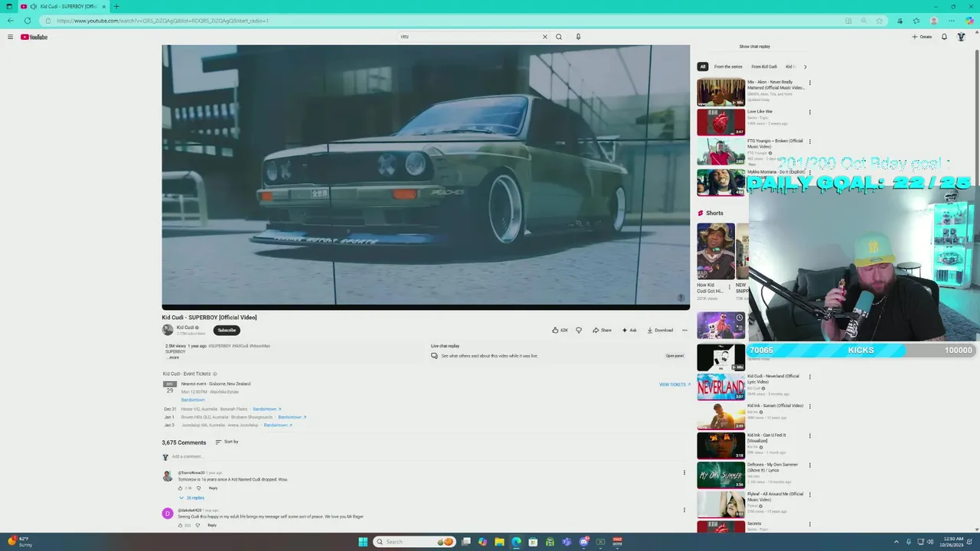This screenshot has width=980, height=551.
Task: Open the account avatar menu
Action: coord(961,37)
